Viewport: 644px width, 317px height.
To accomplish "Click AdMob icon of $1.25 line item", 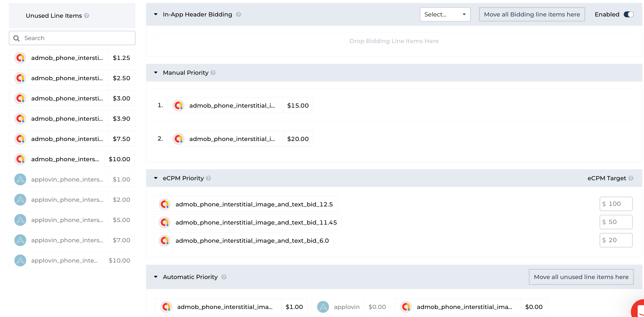I will tap(20, 58).
